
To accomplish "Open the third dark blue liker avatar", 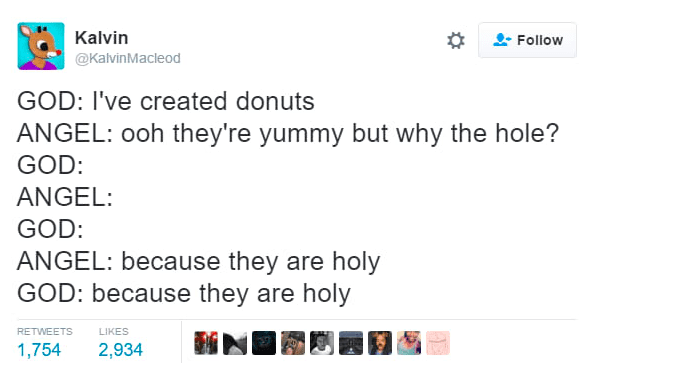I will click(264, 343).
